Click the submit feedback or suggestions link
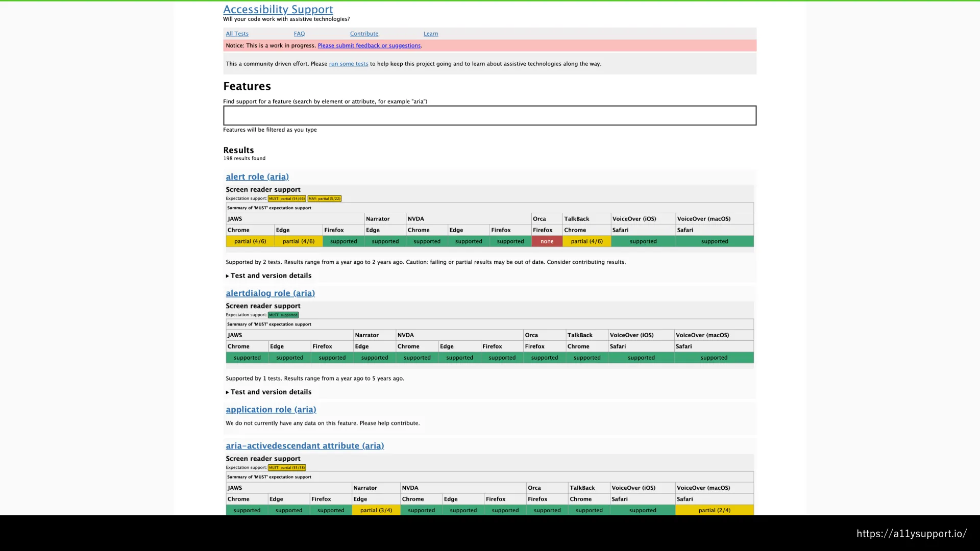 pyautogui.click(x=369, y=45)
